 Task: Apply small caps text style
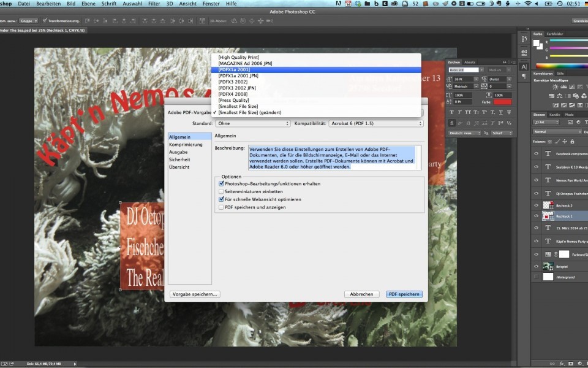pos(477,112)
